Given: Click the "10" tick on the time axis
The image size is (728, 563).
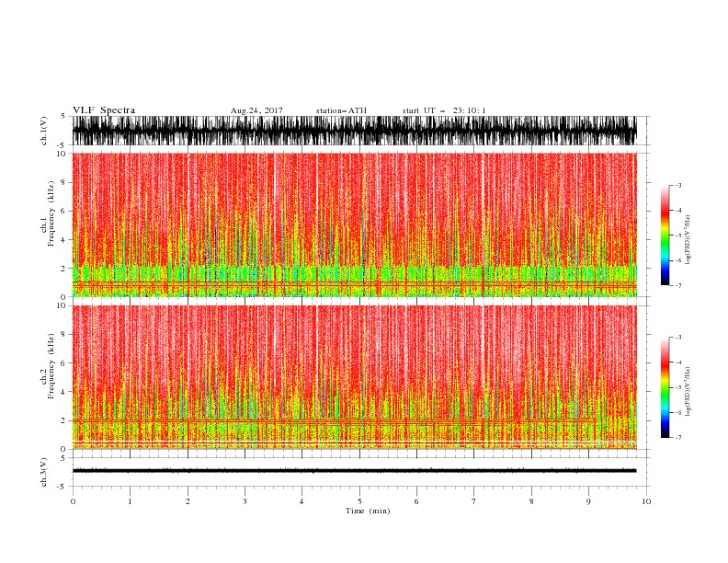Looking at the screenshot, I should [x=646, y=501].
